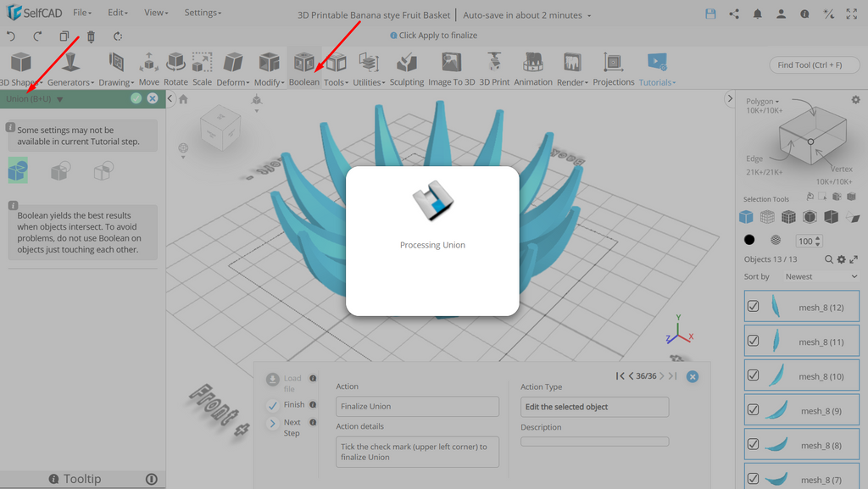
Task: Open the Settings menu
Action: pyautogui.click(x=203, y=12)
